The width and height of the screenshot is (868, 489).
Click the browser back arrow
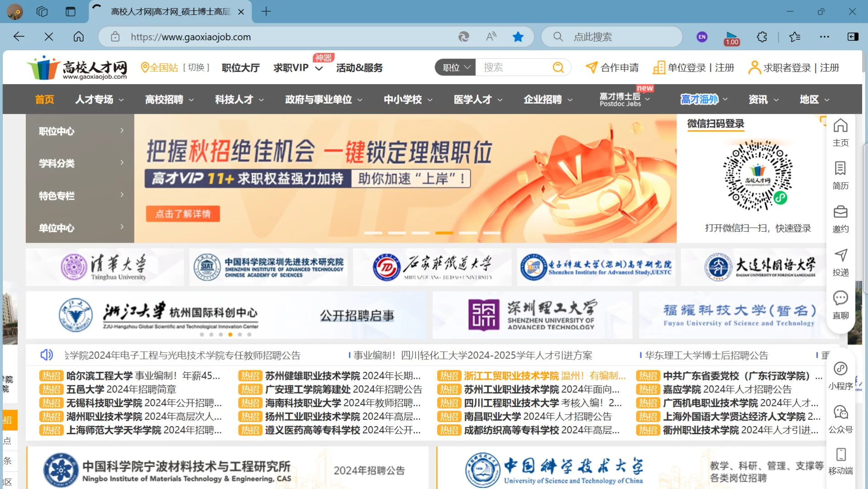pos(19,37)
